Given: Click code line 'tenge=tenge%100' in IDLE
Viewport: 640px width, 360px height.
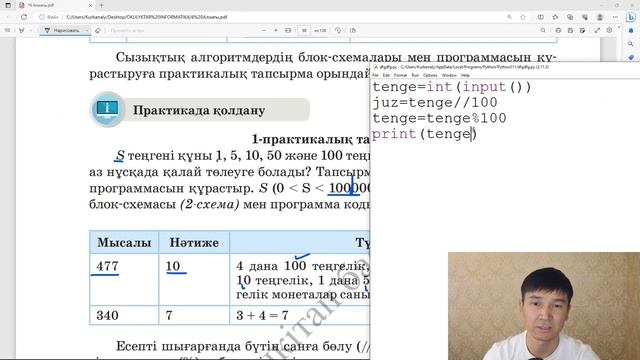Looking at the screenshot, I should click(439, 118).
